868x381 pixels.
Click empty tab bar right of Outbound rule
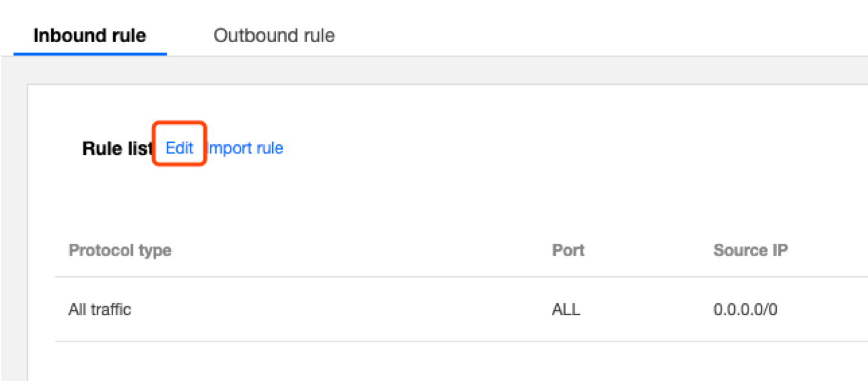[x=582, y=35]
